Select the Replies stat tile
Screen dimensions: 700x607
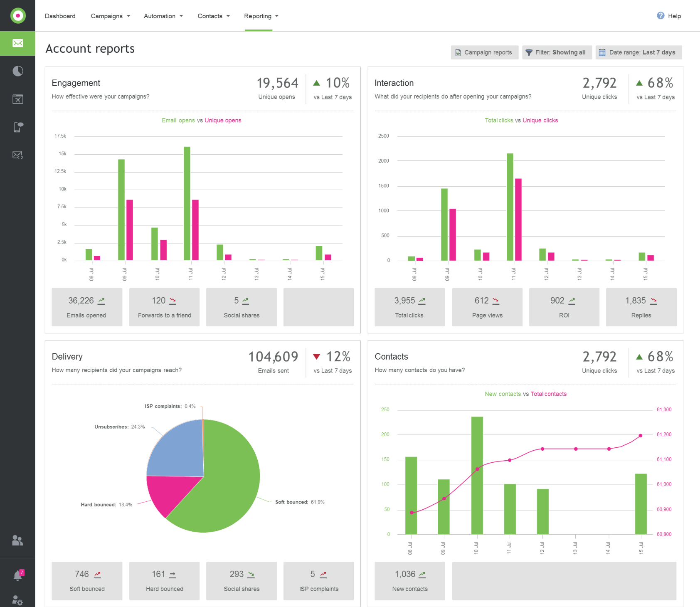click(x=641, y=307)
